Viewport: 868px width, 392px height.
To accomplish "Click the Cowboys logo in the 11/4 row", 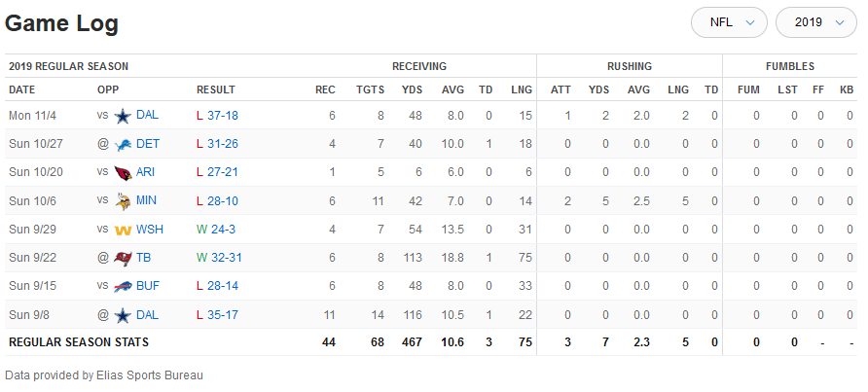I will (123, 116).
